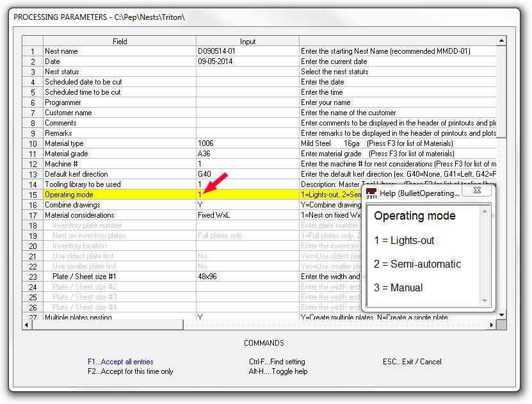Select the Field column header
This screenshot has height=404, width=532.
(x=119, y=42)
